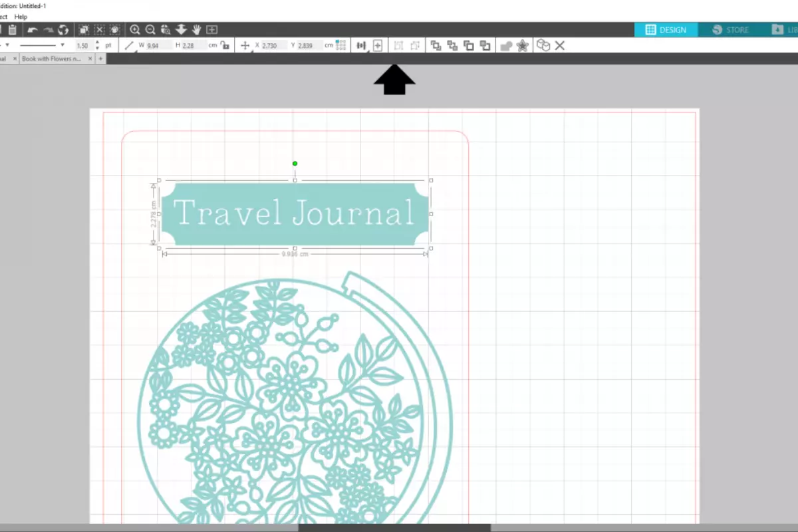Activate the zoom selection tool
This screenshot has width=798, height=532.
pyautogui.click(x=166, y=30)
